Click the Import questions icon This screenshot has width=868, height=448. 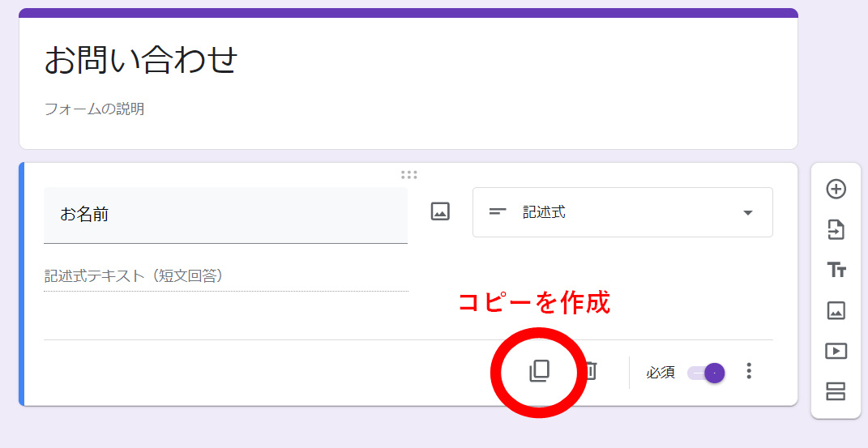(x=836, y=229)
